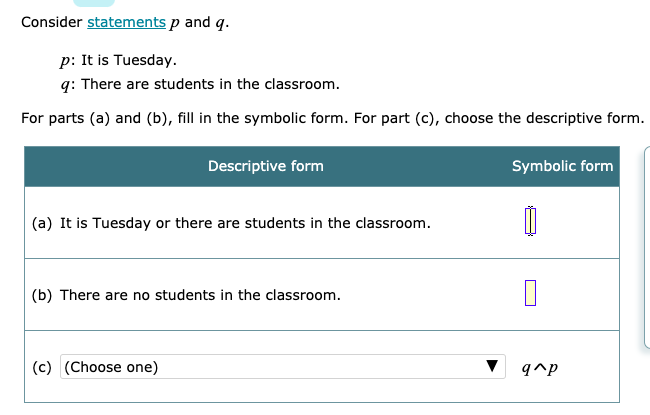Click the (b) row label

coord(42,295)
